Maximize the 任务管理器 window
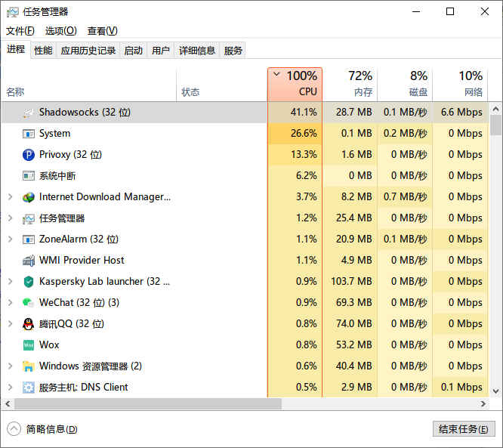503x448 pixels. point(450,12)
